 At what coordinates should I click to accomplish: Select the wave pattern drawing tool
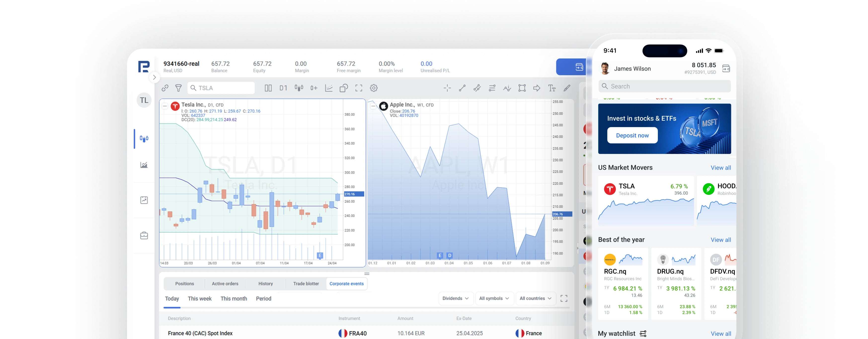pyautogui.click(x=507, y=88)
